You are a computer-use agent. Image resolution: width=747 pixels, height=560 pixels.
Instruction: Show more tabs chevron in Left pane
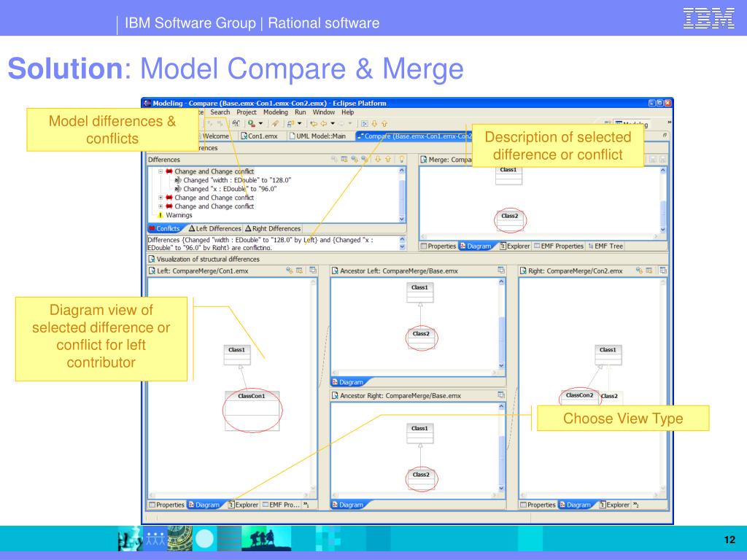pyautogui.click(x=306, y=505)
